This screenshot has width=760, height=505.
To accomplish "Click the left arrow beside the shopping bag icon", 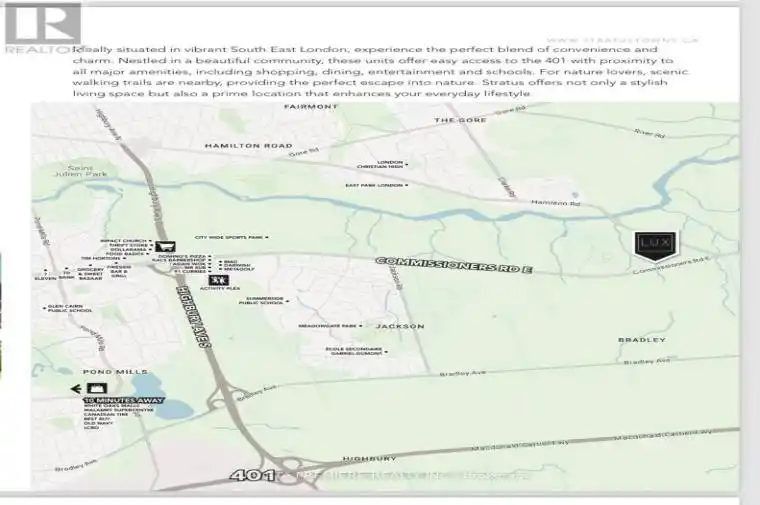I will pos(76,389).
